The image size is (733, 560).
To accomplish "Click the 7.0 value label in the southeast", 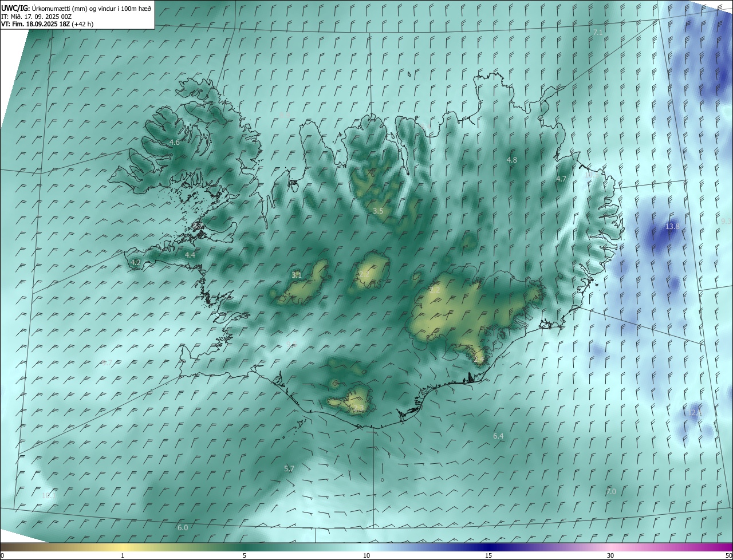I will 611,492.
